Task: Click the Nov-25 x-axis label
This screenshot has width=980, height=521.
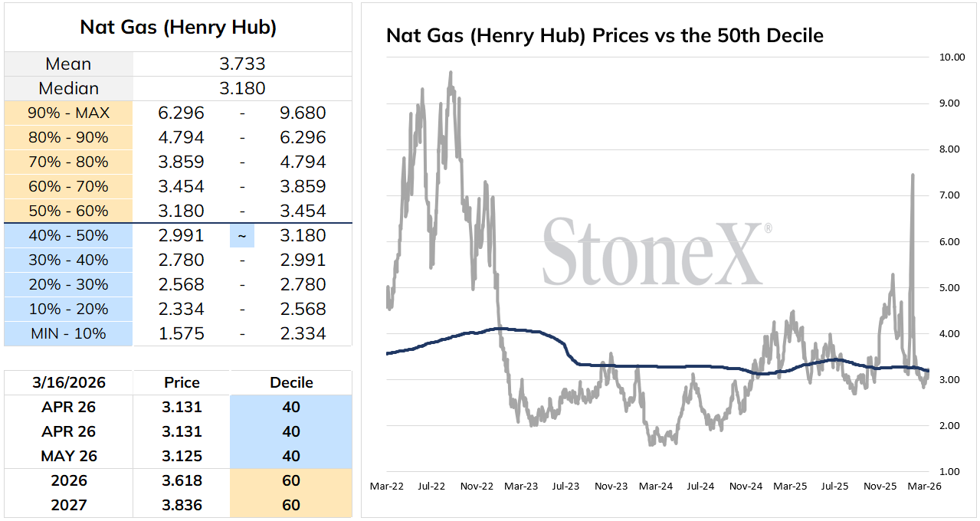Action: tap(880, 486)
